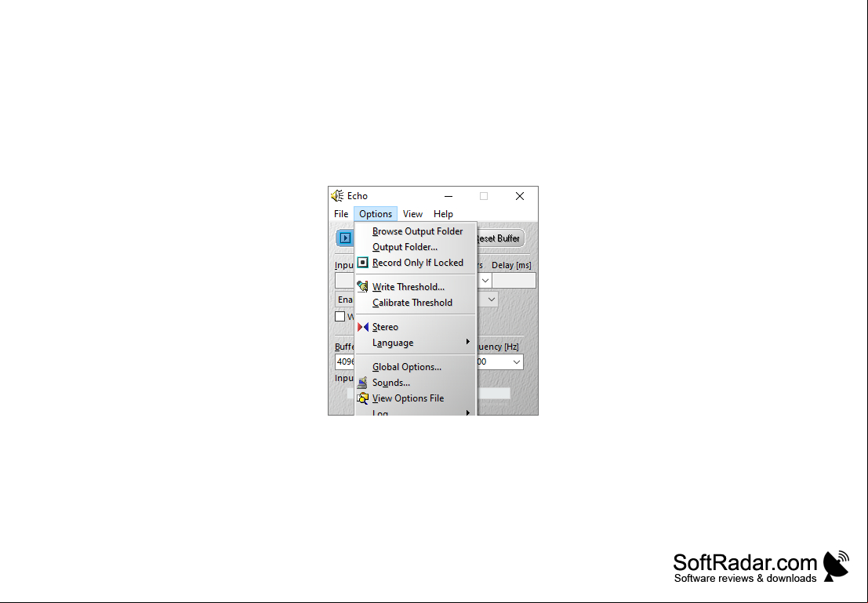868x603 pixels.
Task: Choose Output Folder... entry
Action: click(415, 247)
